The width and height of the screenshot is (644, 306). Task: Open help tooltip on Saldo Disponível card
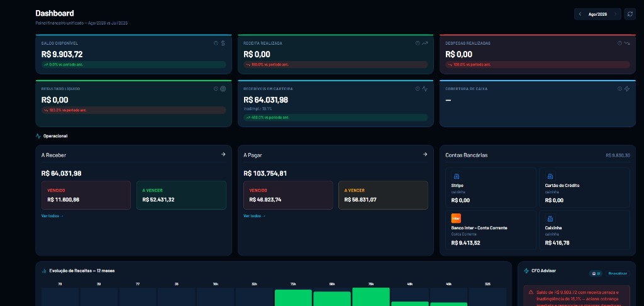[x=216, y=43]
